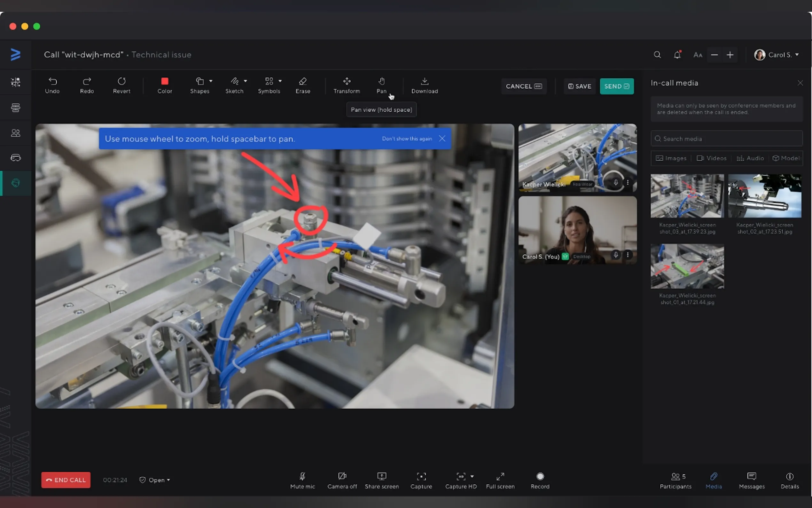Expand the Shapes dropdown arrow
The width and height of the screenshot is (812, 508).
pyautogui.click(x=211, y=81)
